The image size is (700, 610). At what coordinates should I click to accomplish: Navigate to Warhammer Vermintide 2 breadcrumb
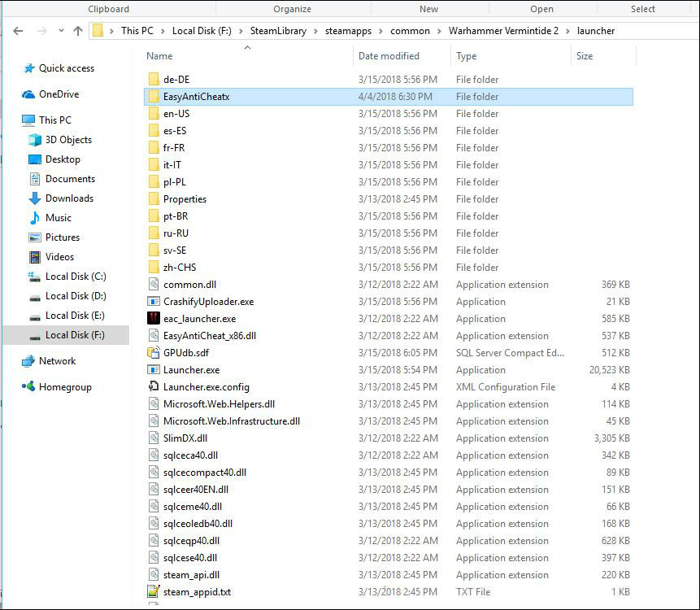pyautogui.click(x=503, y=31)
